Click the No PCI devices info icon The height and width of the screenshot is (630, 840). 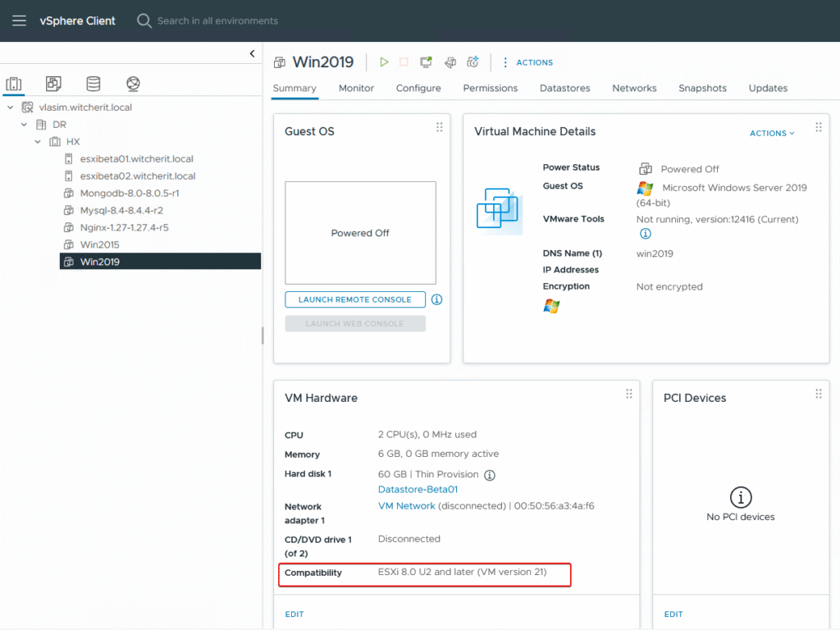click(x=741, y=497)
